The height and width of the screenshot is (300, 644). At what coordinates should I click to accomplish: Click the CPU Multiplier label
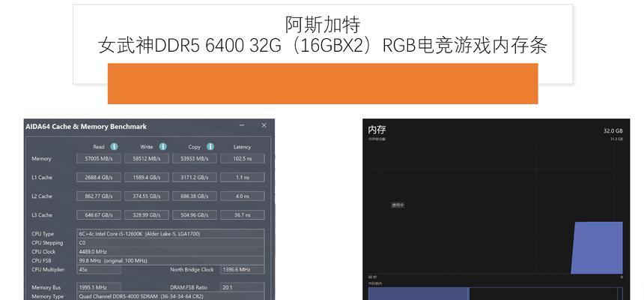(48, 269)
